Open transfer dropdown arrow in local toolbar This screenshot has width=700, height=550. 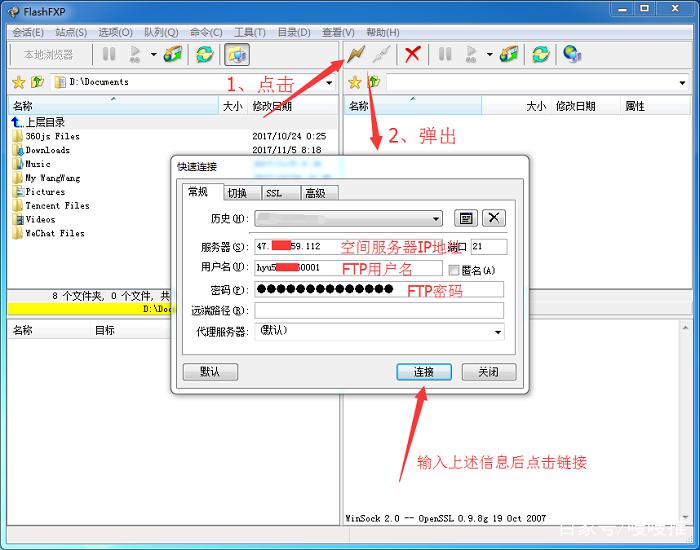pos(153,54)
